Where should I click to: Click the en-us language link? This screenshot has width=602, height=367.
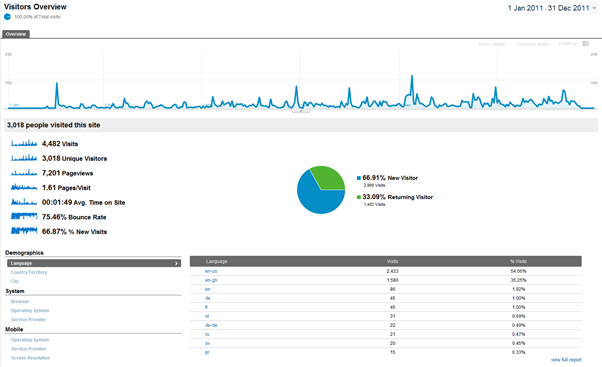[211, 271]
